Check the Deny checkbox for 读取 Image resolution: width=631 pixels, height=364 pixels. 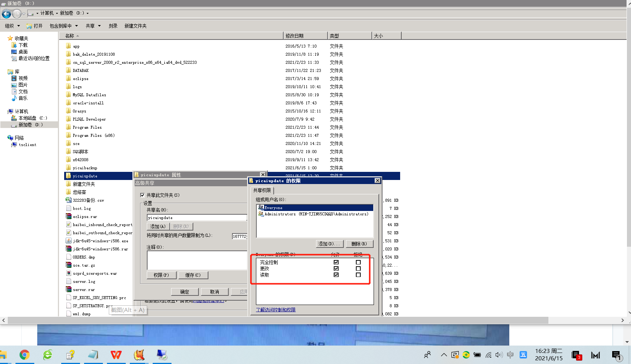point(358,275)
